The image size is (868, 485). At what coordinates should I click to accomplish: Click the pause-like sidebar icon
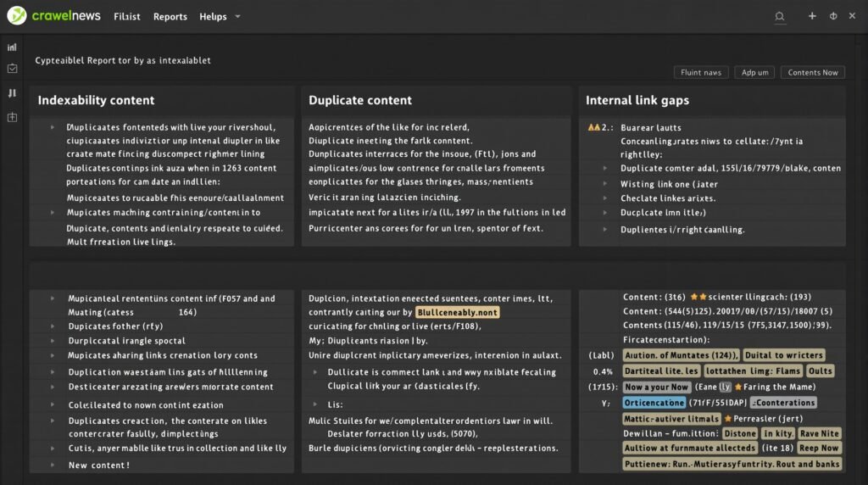[12, 93]
